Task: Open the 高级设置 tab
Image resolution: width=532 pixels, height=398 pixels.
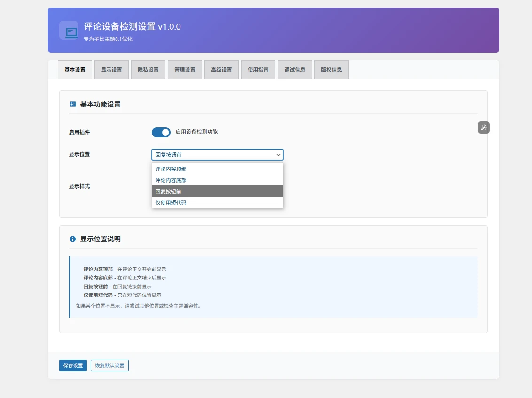Action: (221, 70)
